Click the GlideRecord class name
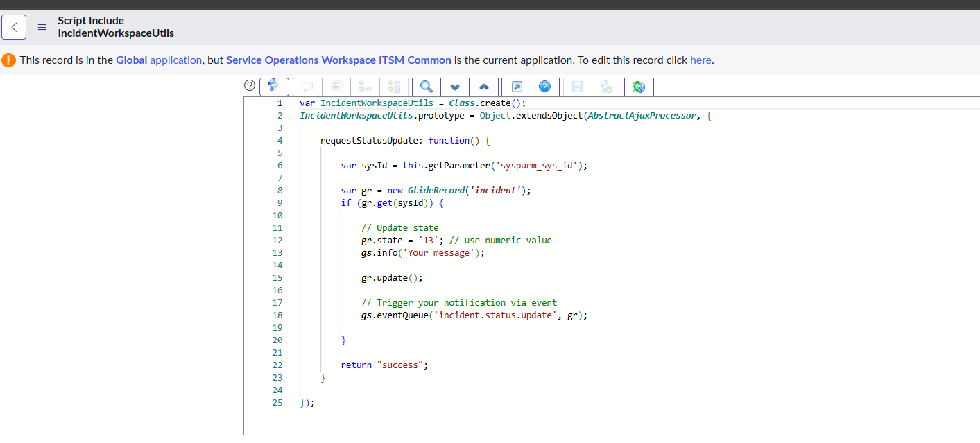 click(435, 190)
